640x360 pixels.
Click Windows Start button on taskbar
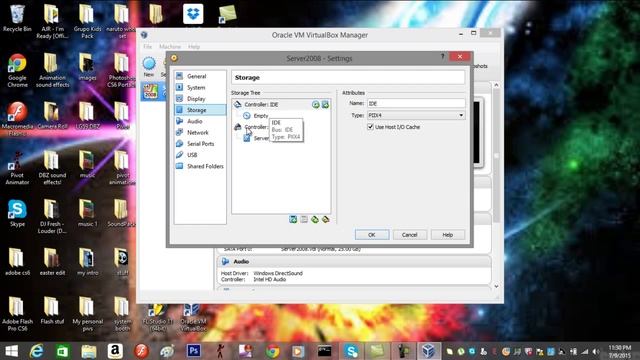click(11, 351)
